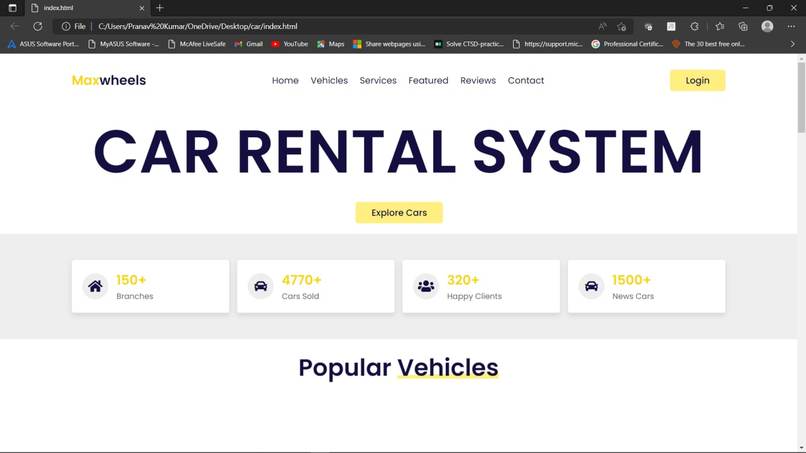
Task: Click the yellow Login button
Action: click(x=698, y=80)
